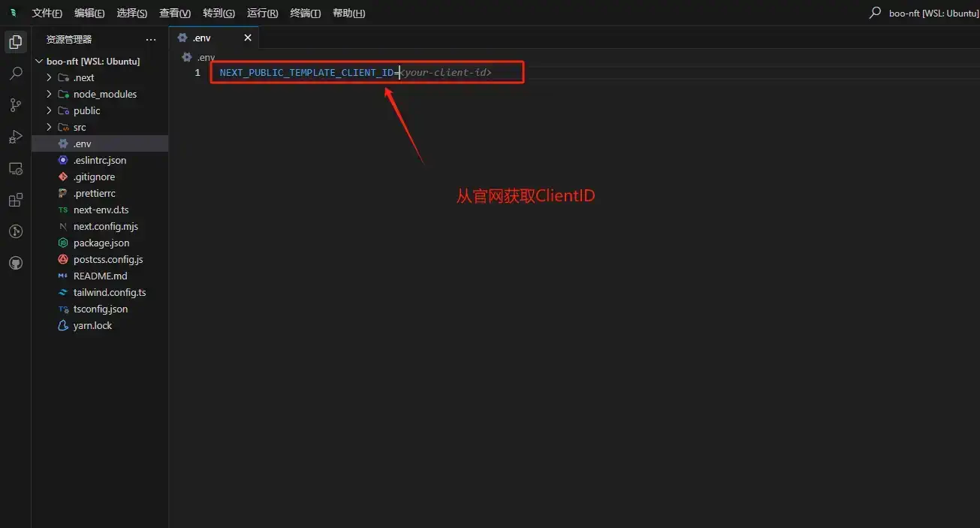The height and width of the screenshot is (528, 980).
Task: Open the Extensions marketplace icon
Action: click(x=15, y=200)
